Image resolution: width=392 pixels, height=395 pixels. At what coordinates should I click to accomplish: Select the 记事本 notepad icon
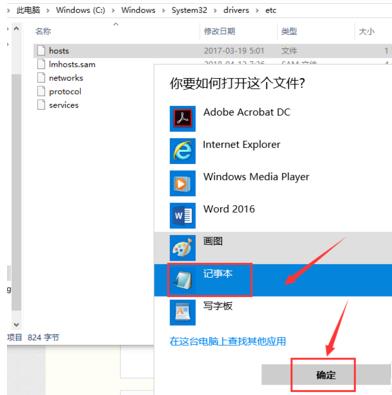pos(183,280)
